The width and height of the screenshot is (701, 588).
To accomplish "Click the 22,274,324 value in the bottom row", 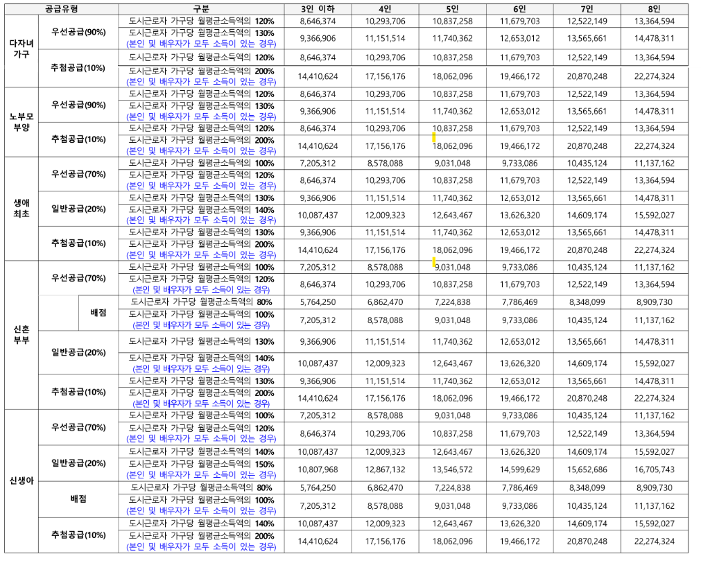I will [x=653, y=541].
